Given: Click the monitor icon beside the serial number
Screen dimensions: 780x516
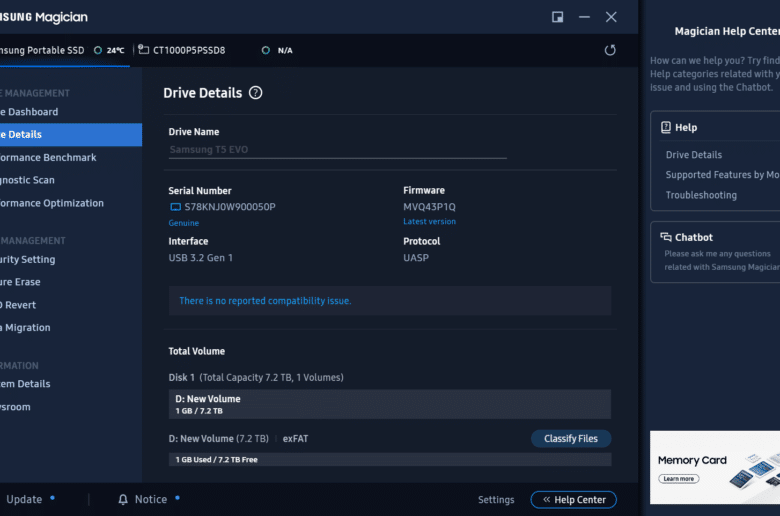Looking at the screenshot, I should [x=175, y=207].
